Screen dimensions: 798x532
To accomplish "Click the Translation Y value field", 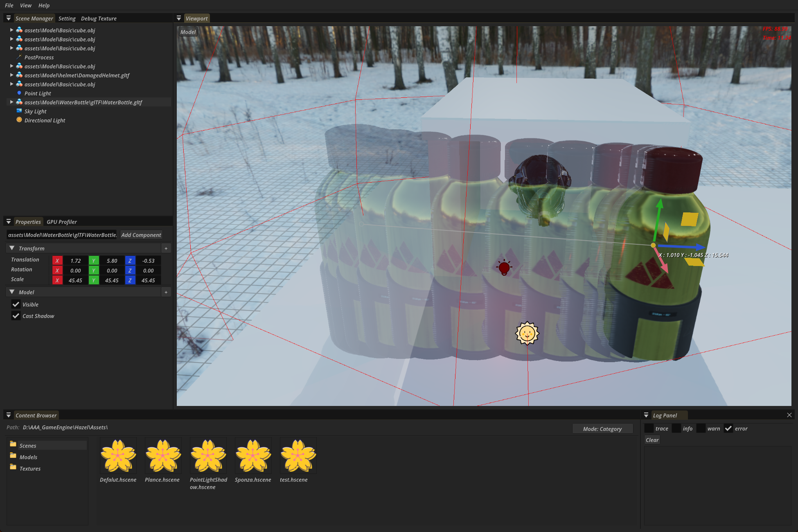I will coord(112,261).
